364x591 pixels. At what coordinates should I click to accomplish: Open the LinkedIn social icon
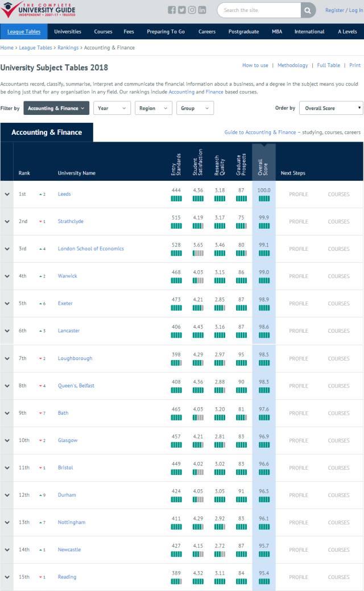tap(202, 10)
